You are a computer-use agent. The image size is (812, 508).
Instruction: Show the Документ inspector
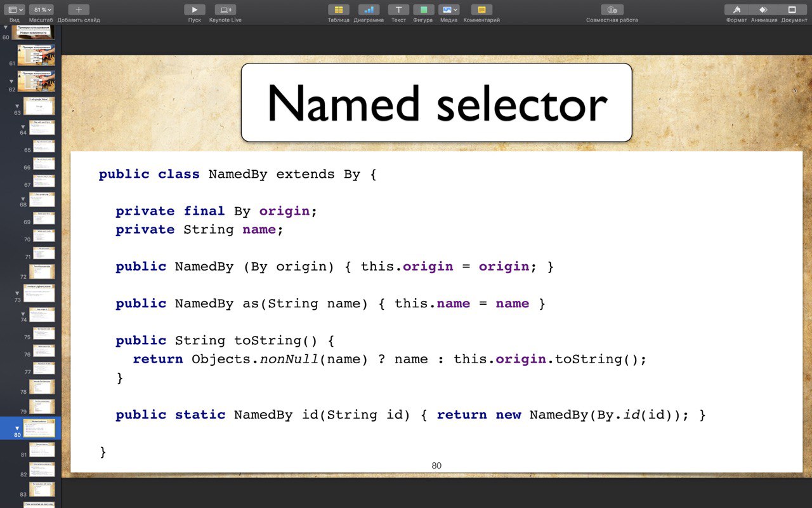pos(792,10)
